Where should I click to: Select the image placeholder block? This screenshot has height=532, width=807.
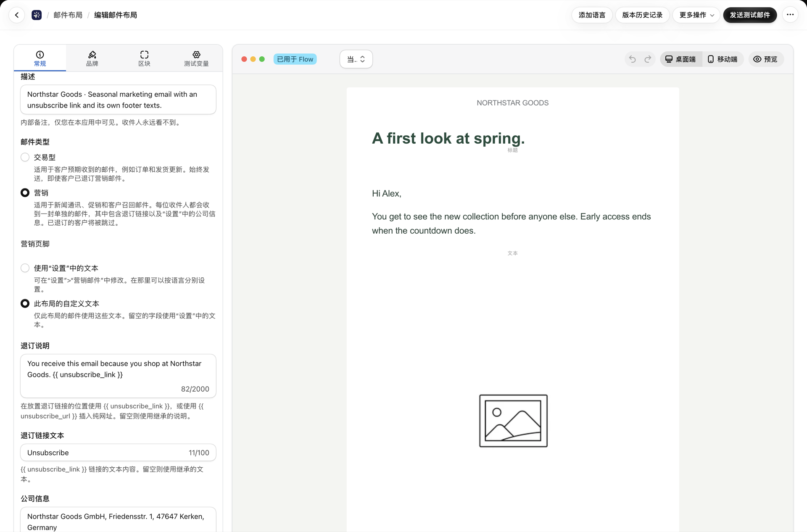pos(513,421)
